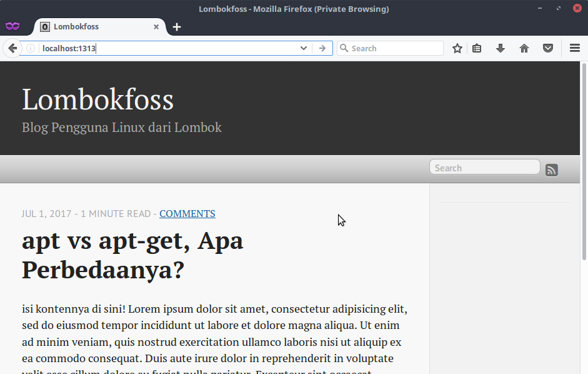
Task: Click the Home button
Action: point(524,48)
